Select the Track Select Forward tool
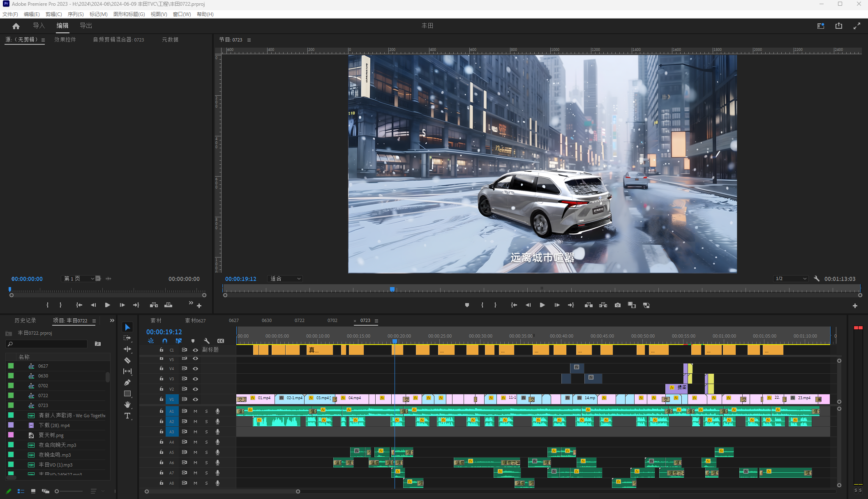 127,338
